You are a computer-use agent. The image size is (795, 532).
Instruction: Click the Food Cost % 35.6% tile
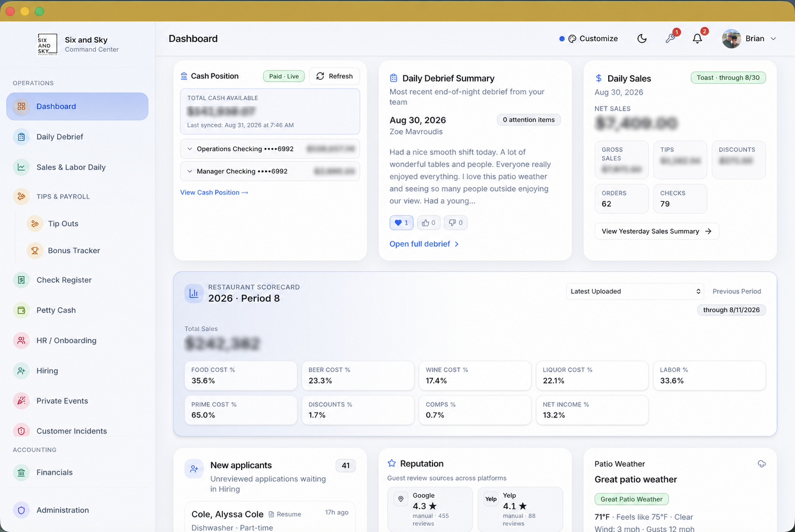pyautogui.click(x=241, y=375)
